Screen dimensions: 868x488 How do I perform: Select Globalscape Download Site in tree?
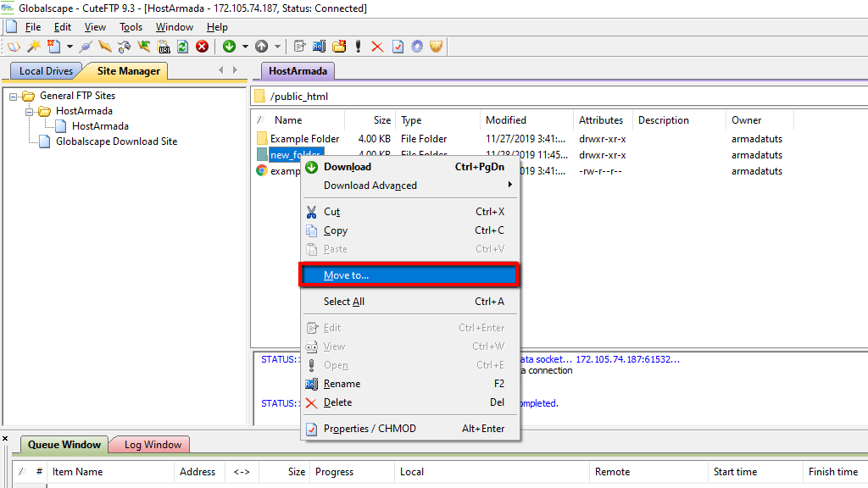(x=116, y=141)
